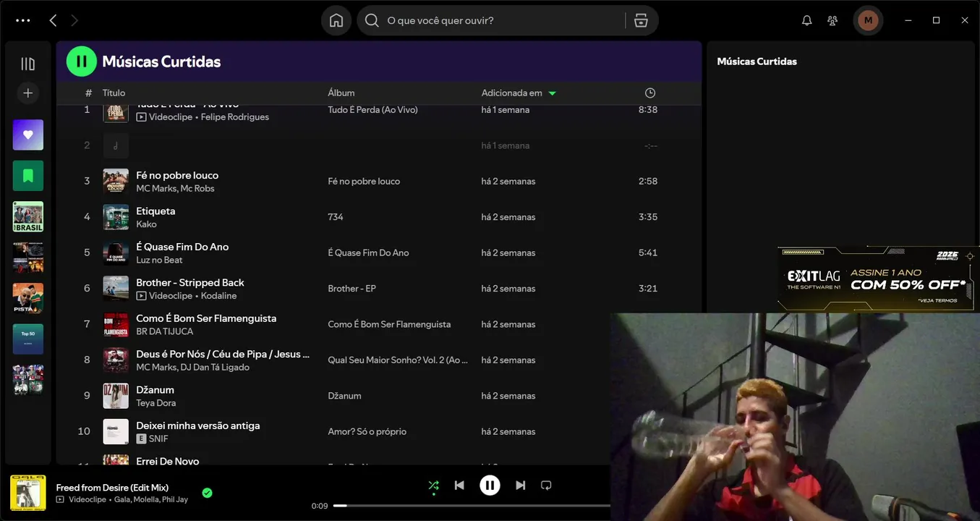Image resolution: width=980 pixels, height=521 pixels.
Task: Skip to next track
Action: tap(520, 486)
